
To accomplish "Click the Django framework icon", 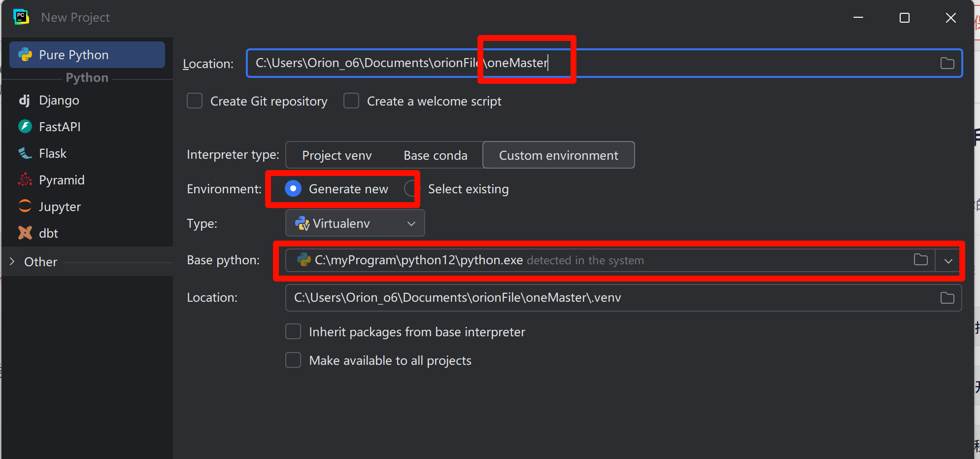I will [25, 100].
